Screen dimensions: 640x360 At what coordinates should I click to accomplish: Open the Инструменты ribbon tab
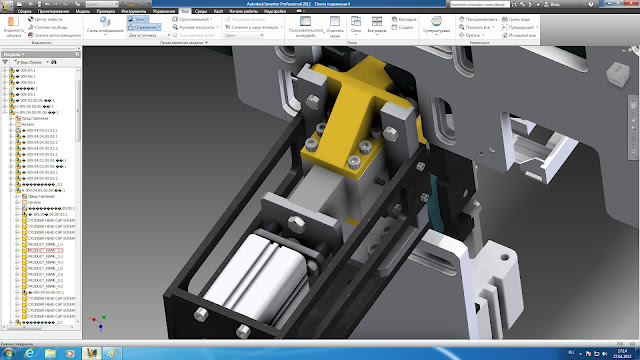(133, 11)
